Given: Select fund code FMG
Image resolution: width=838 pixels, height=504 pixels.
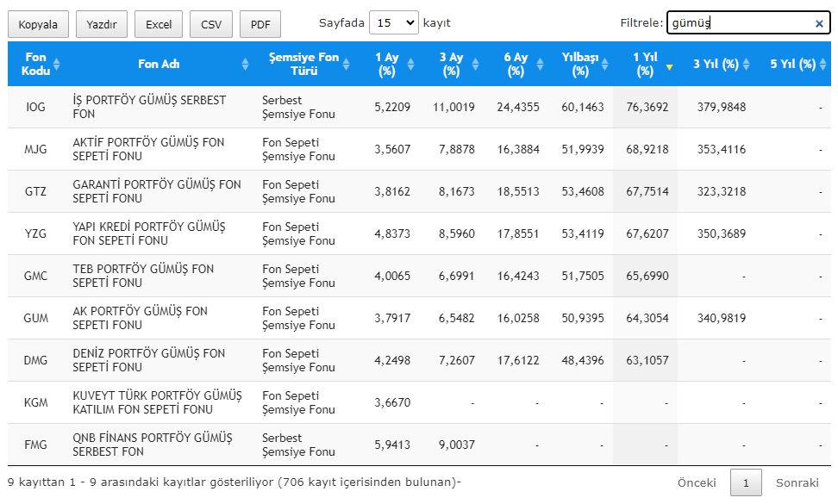Looking at the screenshot, I should click(36, 445).
